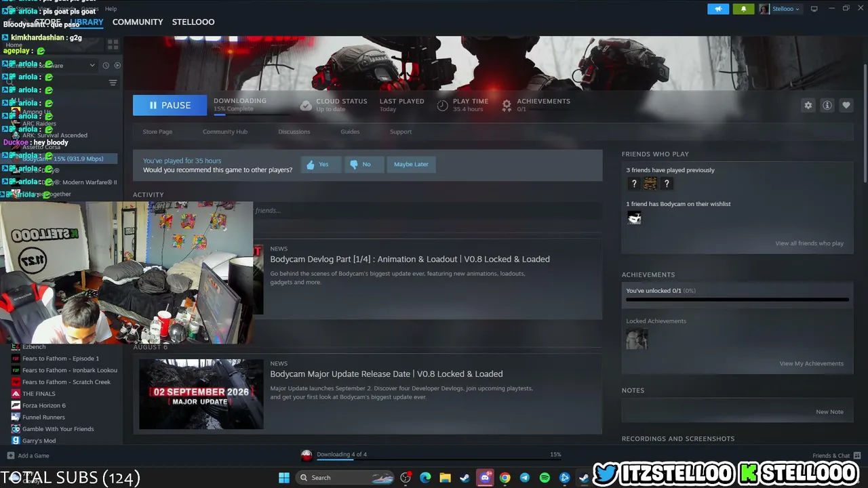Pause the Bodycam download
The width and height of the screenshot is (868, 488).
pyautogui.click(x=170, y=105)
